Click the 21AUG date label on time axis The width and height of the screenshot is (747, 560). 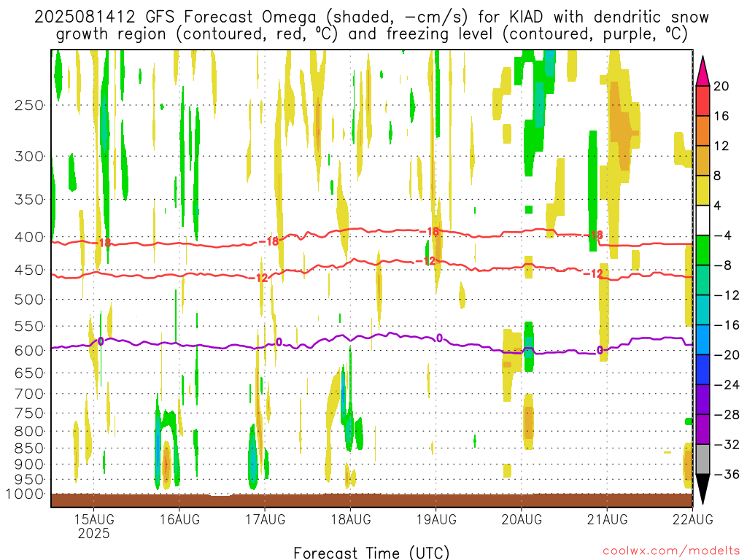pyautogui.click(x=607, y=519)
